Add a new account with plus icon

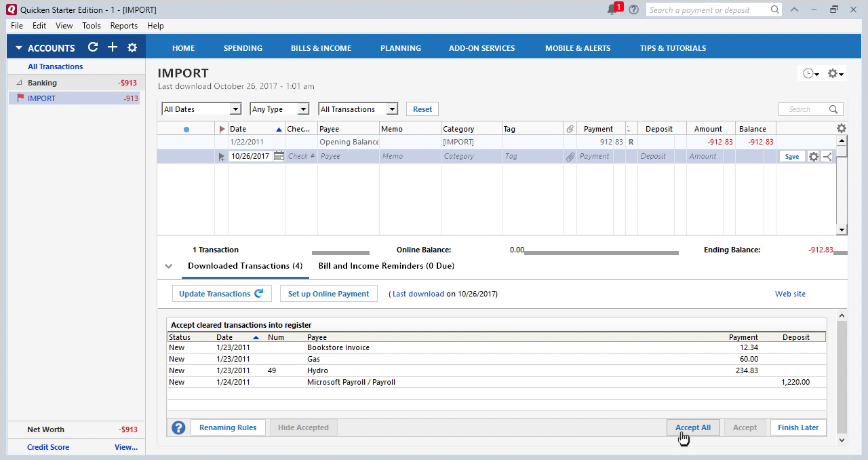(113, 47)
